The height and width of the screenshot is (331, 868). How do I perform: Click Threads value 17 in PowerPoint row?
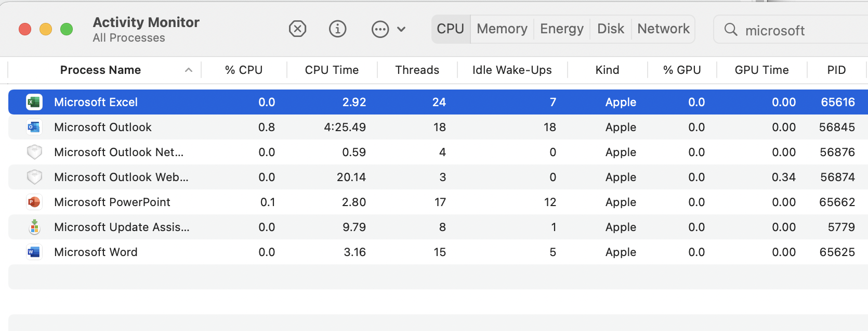(440, 202)
